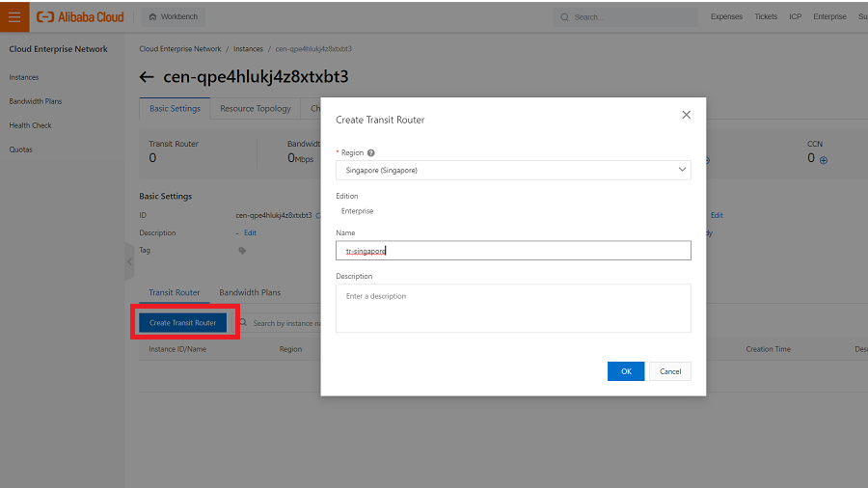Viewport: 868px width, 488px height.
Task: Open the Workbench button in top bar
Action: (174, 16)
